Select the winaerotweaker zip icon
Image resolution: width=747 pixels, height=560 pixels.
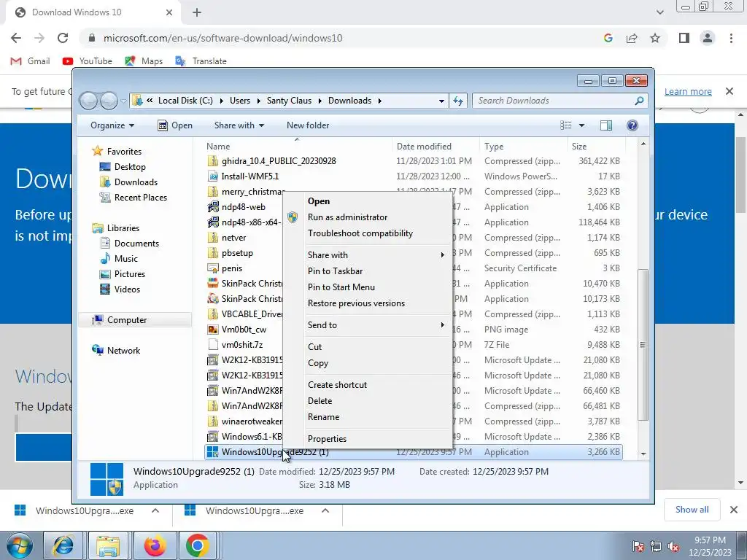213,421
